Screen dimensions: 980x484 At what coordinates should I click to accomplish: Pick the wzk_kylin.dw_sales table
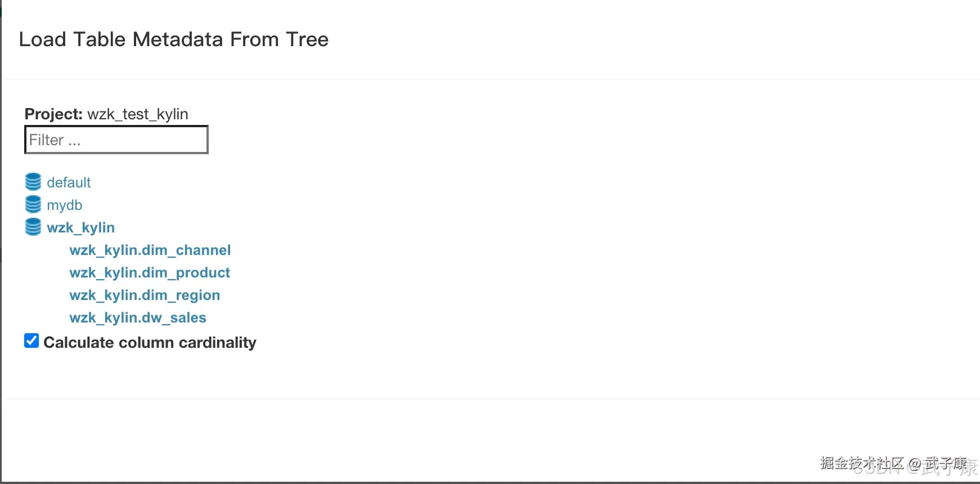(138, 317)
